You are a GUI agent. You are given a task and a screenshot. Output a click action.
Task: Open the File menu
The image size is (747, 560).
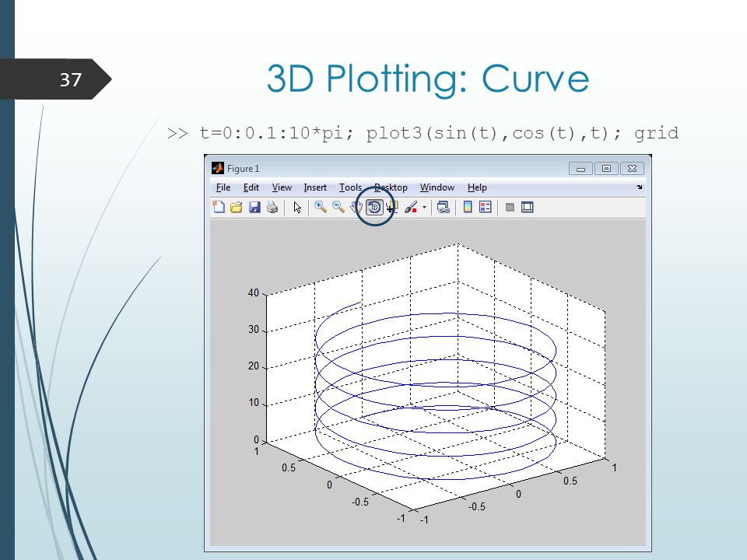tap(223, 187)
